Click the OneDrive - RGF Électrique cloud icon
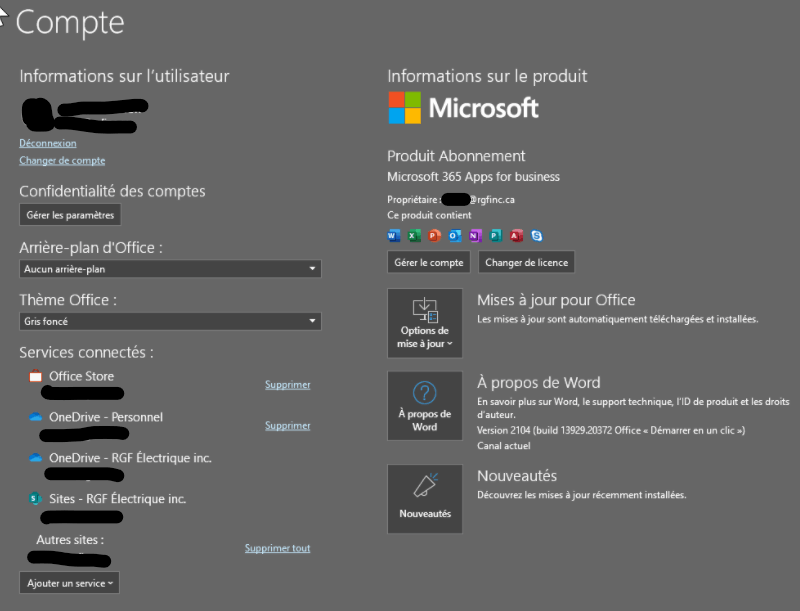The image size is (800, 611). pyautogui.click(x=35, y=458)
